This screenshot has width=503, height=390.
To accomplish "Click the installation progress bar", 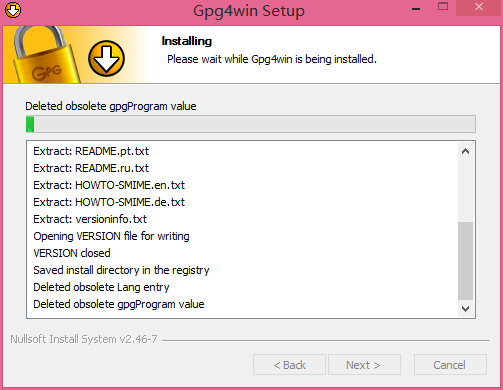I will click(251, 124).
